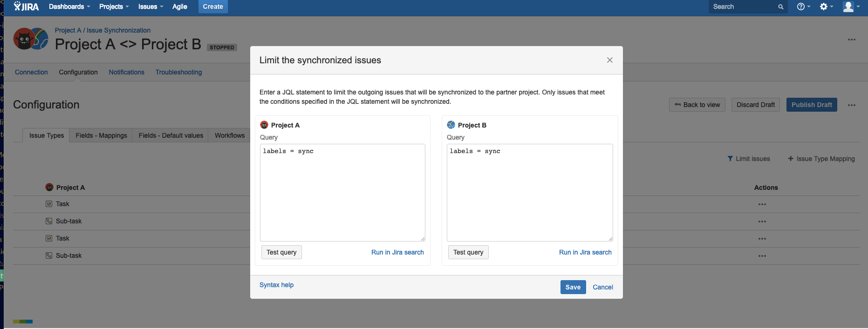Save the JQL limit settings
Screen dimensions: 868x329
coord(573,287)
